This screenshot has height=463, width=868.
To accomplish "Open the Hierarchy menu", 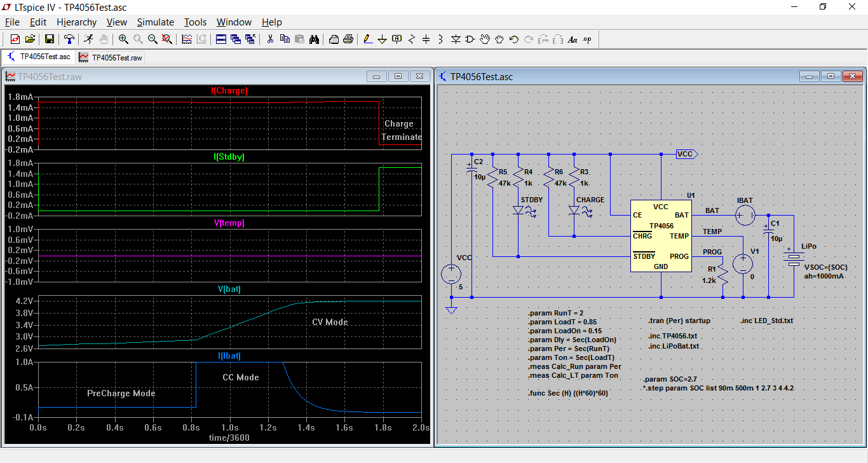I will (x=77, y=22).
